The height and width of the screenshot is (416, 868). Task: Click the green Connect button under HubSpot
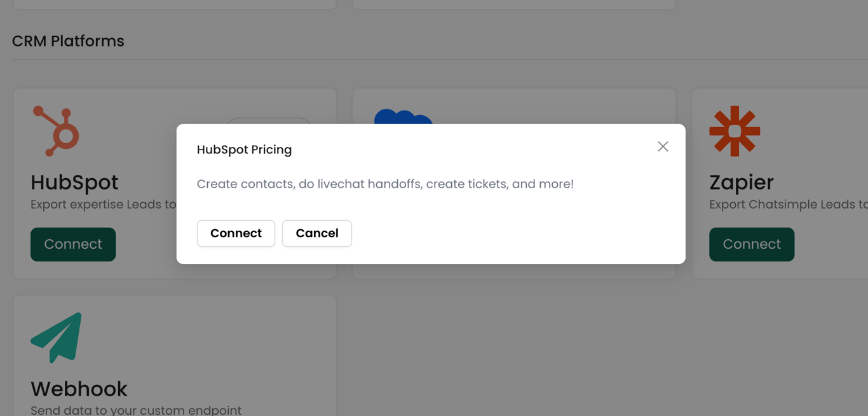pos(73,244)
